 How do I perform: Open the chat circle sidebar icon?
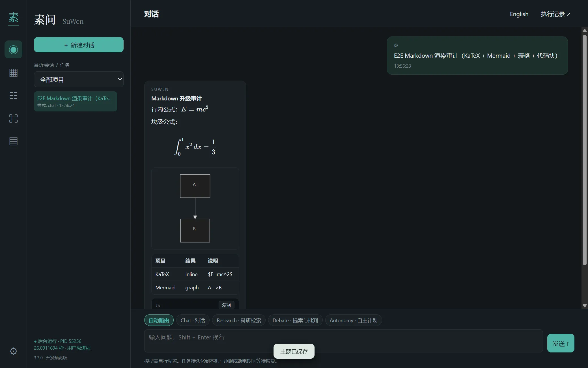click(13, 50)
